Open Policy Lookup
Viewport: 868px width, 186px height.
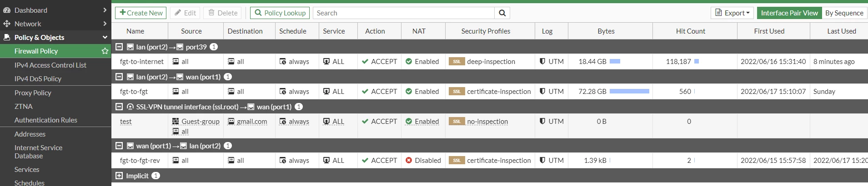(280, 13)
